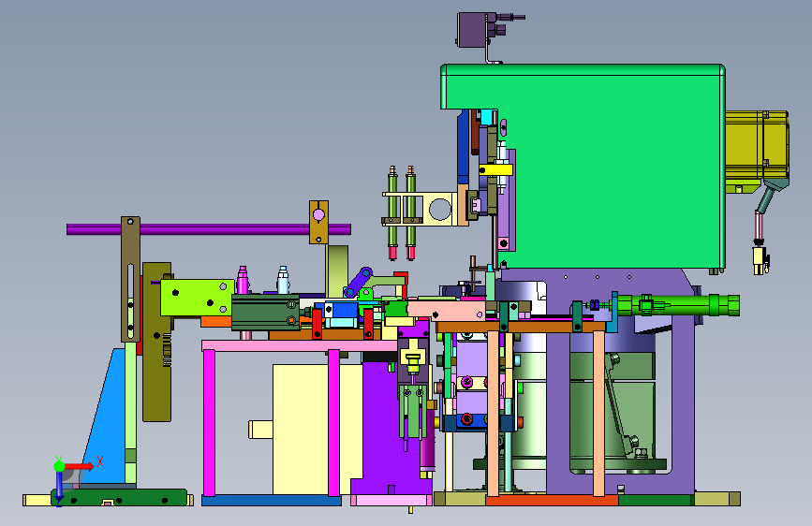
Task: Select the violet support block below the table
Action: point(391,430)
